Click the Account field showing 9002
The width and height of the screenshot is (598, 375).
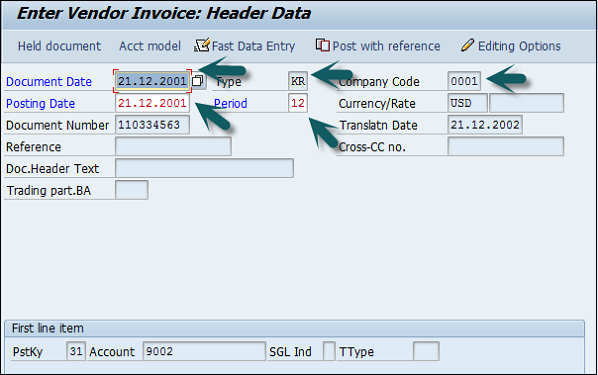click(x=204, y=351)
